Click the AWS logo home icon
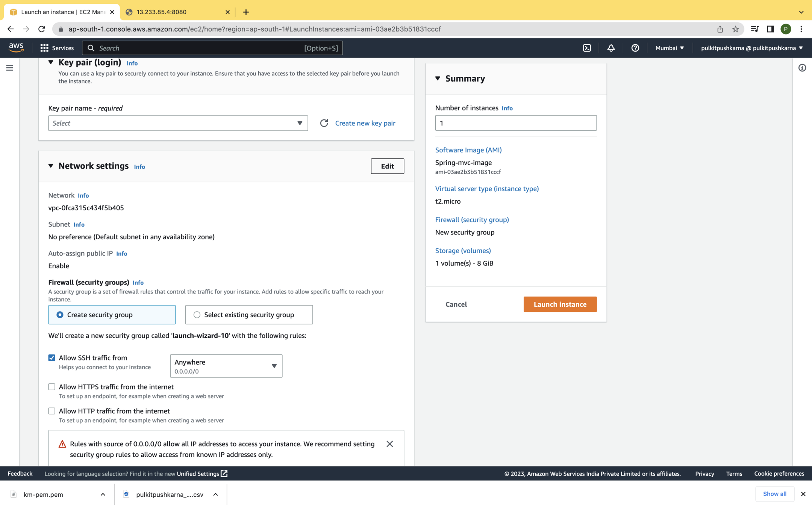 point(16,47)
